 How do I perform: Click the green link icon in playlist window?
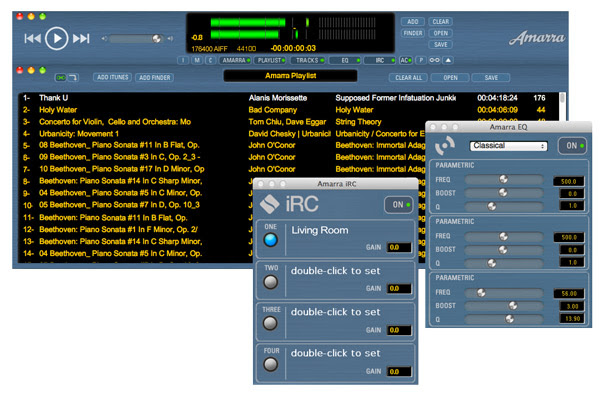pos(61,78)
